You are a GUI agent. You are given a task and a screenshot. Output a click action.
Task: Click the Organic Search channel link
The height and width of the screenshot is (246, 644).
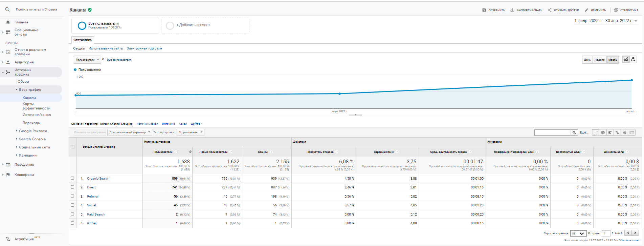coord(98,179)
